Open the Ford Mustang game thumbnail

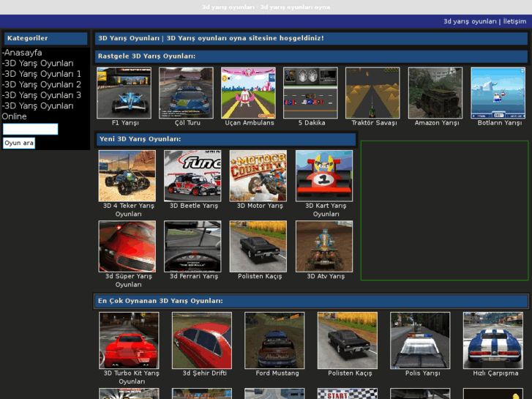tap(274, 340)
